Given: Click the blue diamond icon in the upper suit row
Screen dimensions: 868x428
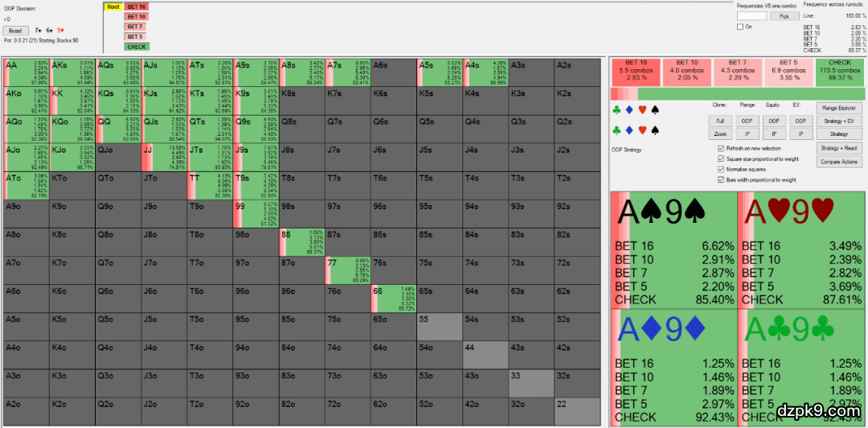Looking at the screenshot, I should [x=629, y=108].
